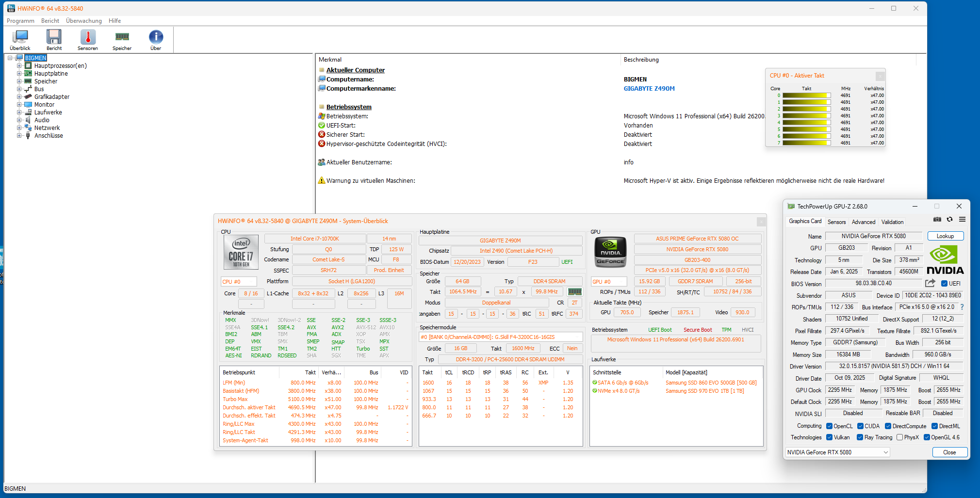980x498 pixels.
Task: Click the Close button in GPU-Z
Action: point(949,452)
